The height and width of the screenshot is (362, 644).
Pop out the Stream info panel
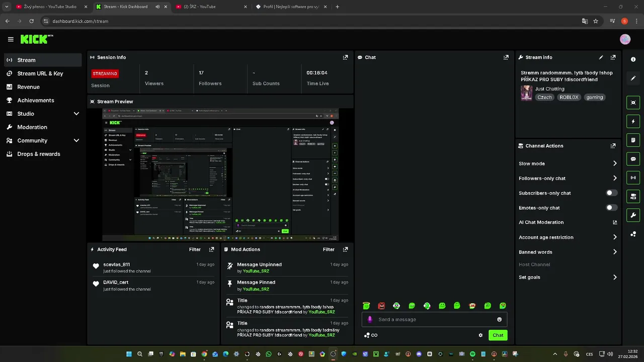(x=613, y=57)
